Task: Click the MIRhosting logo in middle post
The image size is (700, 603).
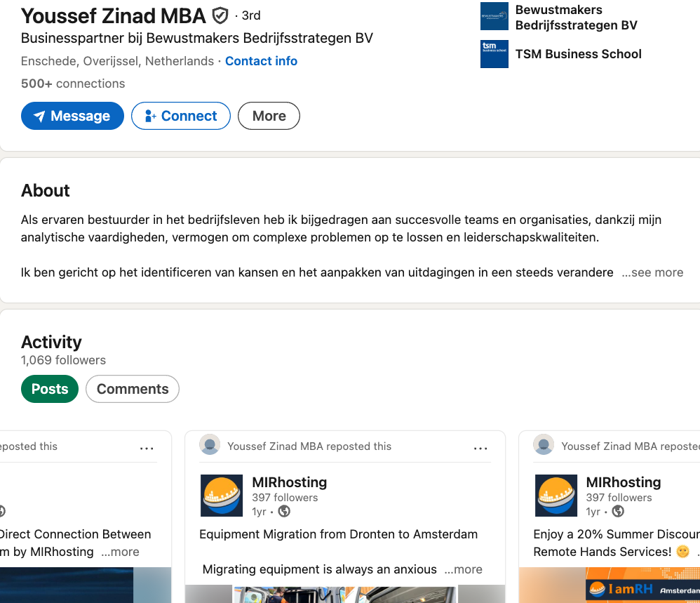Action: (222, 496)
